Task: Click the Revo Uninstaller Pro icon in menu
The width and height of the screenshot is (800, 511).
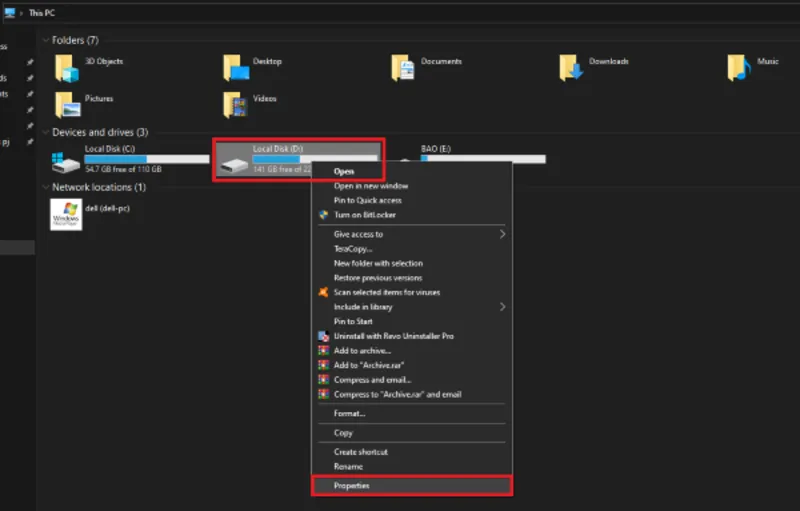Action: tap(323, 336)
